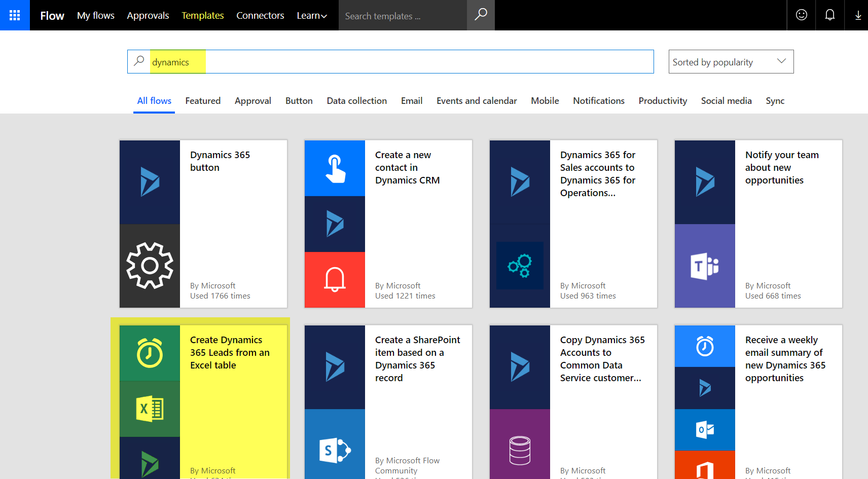This screenshot has height=479, width=868.
Task: Click the Operations gears icon on Sales accounts card
Action: point(520,266)
